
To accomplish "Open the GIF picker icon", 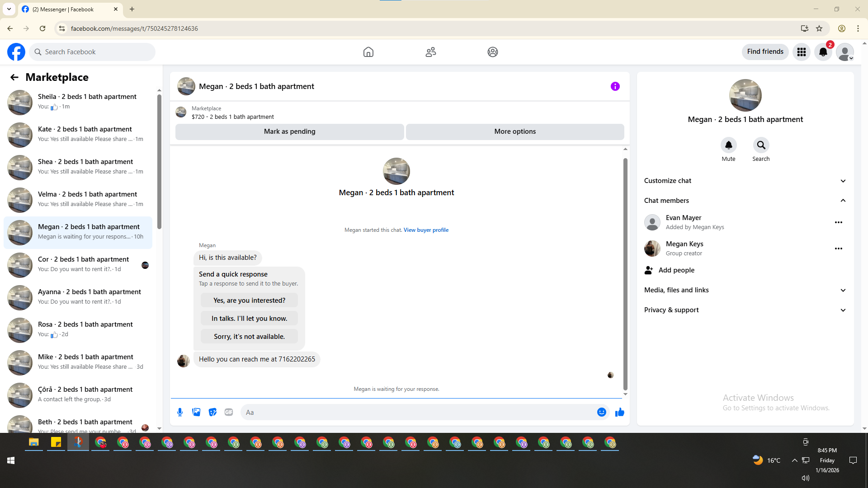I will coord(229,412).
